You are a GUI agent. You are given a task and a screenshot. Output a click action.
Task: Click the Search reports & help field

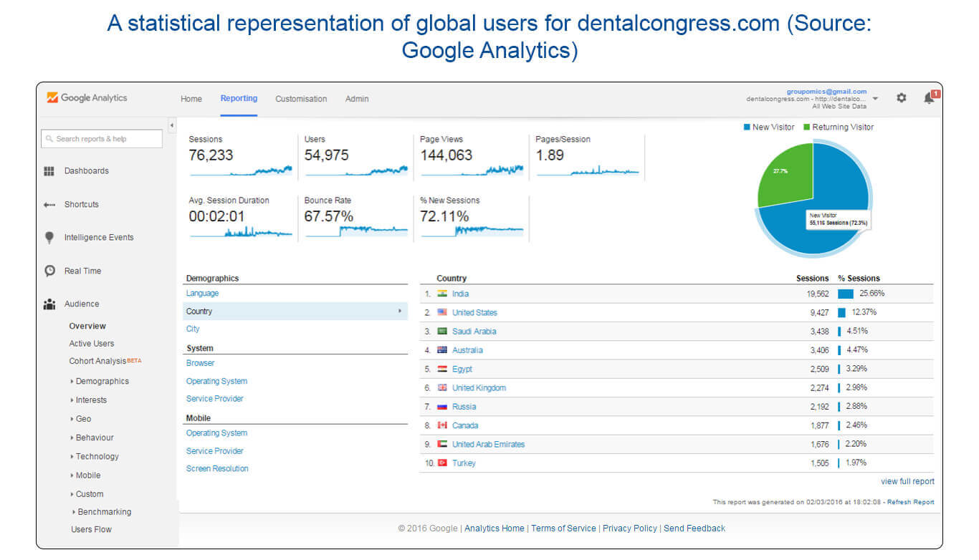[102, 139]
